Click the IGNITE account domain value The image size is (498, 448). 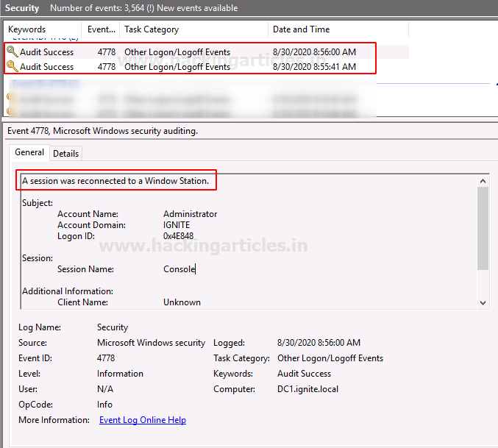(x=177, y=225)
